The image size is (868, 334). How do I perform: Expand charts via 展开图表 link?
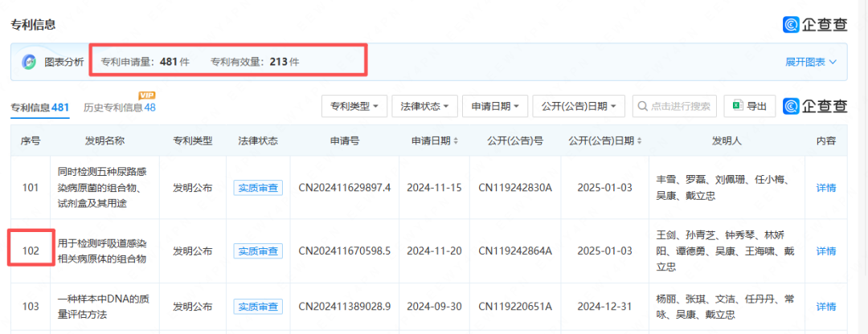[810, 62]
